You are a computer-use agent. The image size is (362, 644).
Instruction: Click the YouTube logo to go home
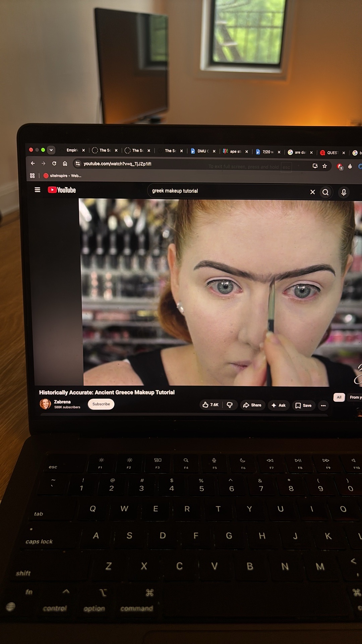click(x=62, y=190)
